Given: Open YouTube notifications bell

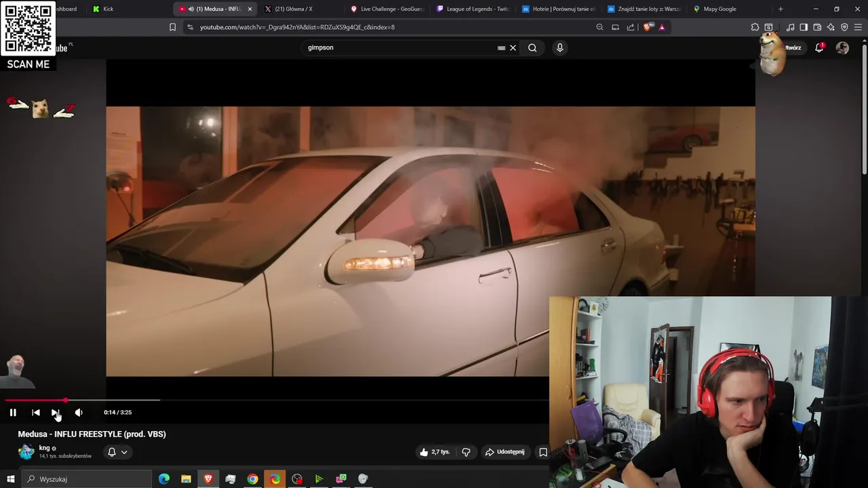Looking at the screenshot, I should 819,47.
